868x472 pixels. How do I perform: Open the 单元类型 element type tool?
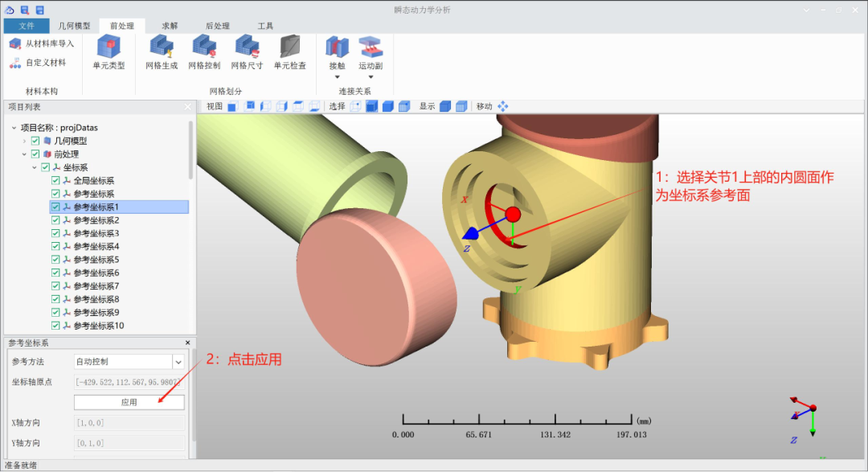tap(108, 52)
